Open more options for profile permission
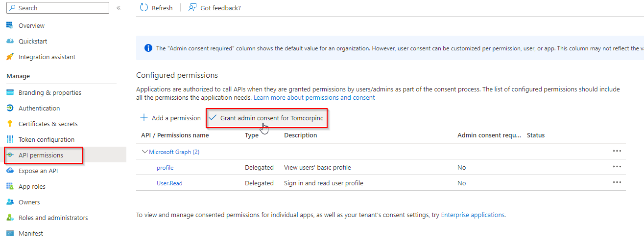The height and width of the screenshot is (243, 644). (617, 167)
